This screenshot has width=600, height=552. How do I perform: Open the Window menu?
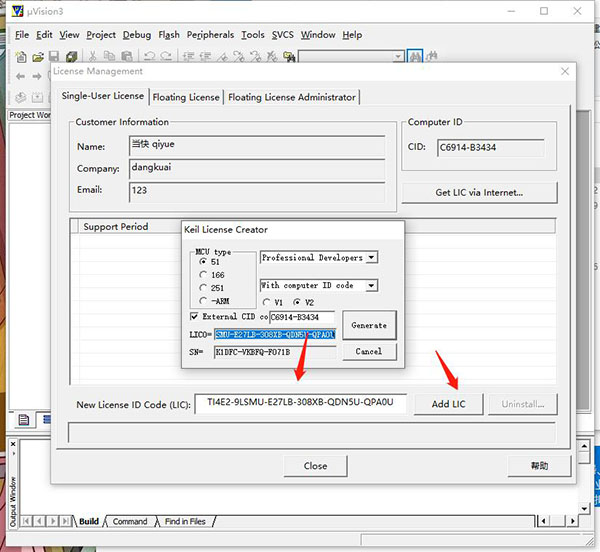click(318, 35)
